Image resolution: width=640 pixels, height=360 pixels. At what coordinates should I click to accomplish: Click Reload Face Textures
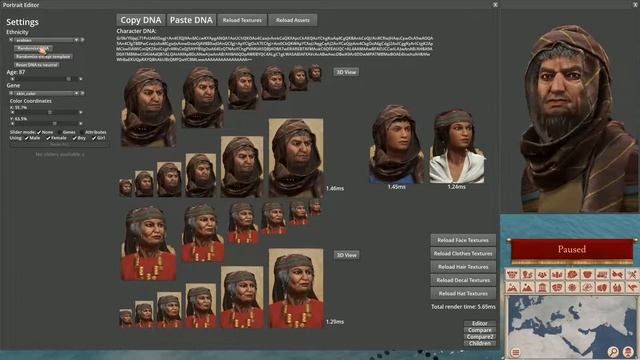pos(463,240)
